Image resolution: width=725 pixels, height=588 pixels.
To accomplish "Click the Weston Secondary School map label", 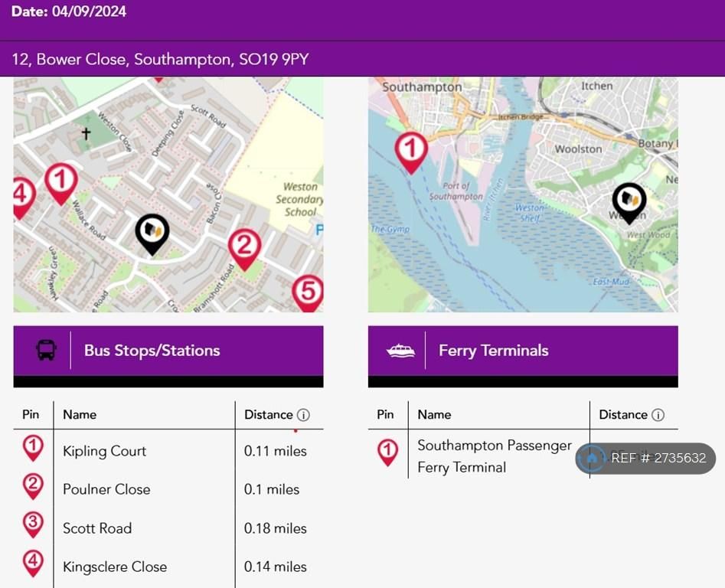I will coord(299,199).
